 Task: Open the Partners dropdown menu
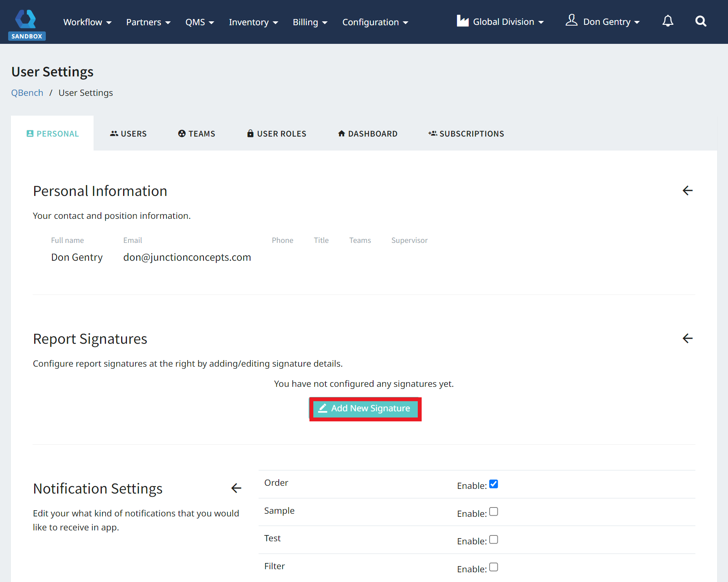tap(148, 22)
